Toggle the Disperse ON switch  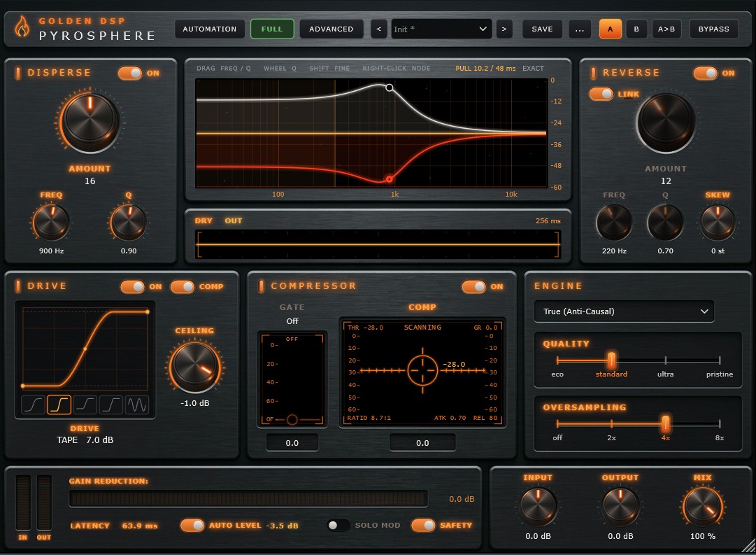coord(130,73)
